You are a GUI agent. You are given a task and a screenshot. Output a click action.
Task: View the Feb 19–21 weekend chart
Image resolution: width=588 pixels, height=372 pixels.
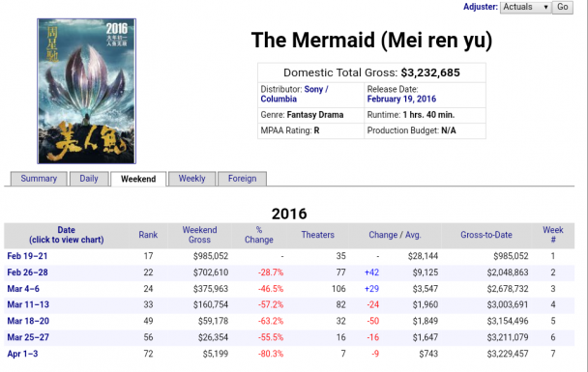coord(27,256)
